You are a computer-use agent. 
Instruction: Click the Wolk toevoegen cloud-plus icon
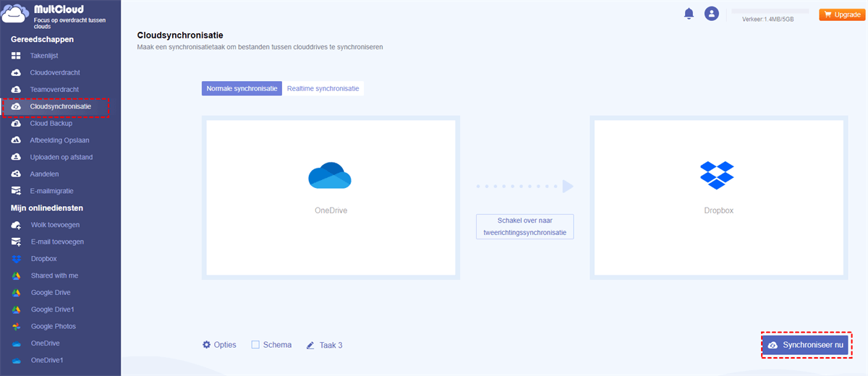coord(16,225)
